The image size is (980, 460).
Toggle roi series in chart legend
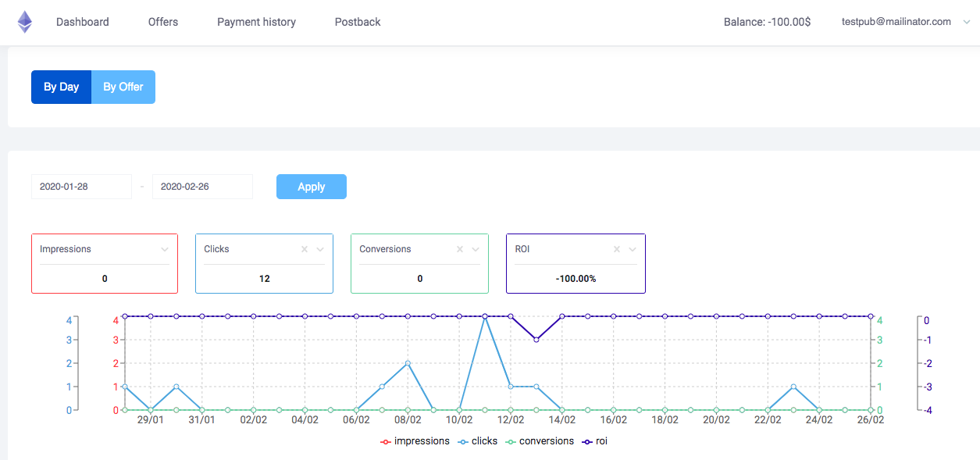(595, 441)
